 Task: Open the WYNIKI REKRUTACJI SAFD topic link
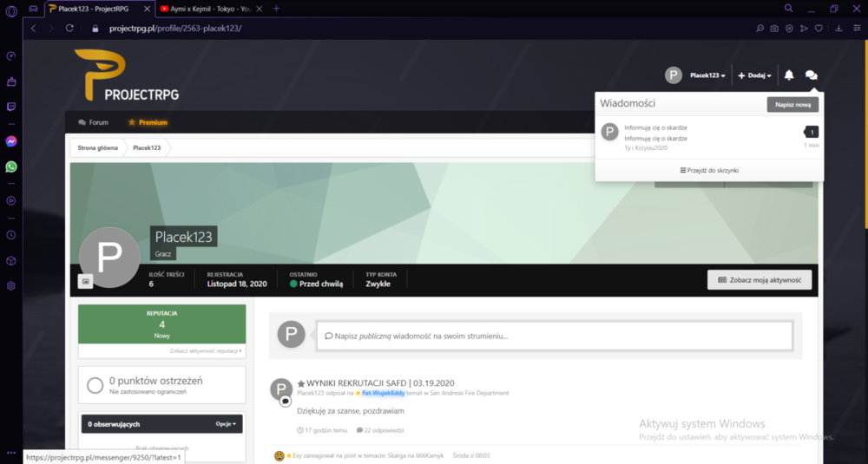[x=380, y=382]
